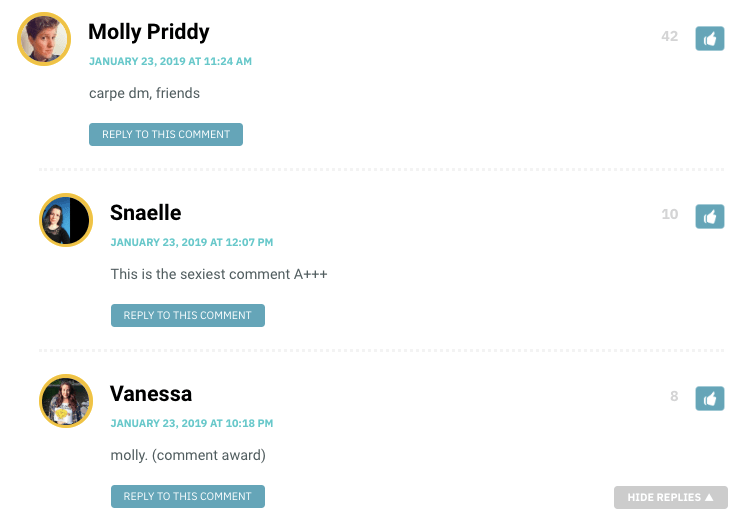This screenshot has width=741, height=524.
Task: Like Molly Priddy's comment with thumbs-up
Action: tap(709, 38)
